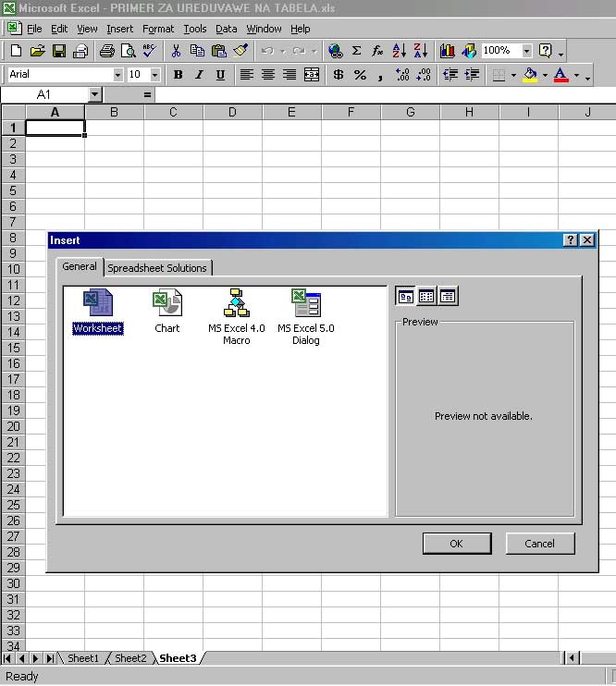Switch to Large Icons view button
Screen dimensions: 616x686
click(405, 297)
